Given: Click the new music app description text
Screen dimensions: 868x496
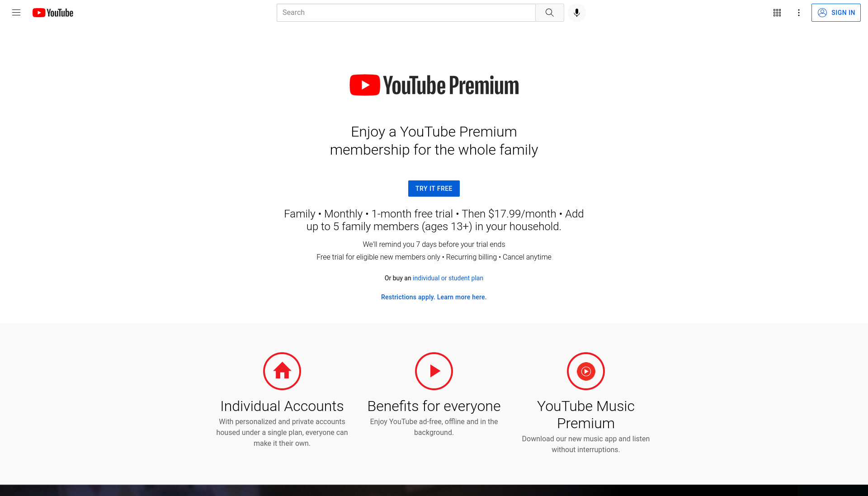Looking at the screenshot, I should coord(586,444).
